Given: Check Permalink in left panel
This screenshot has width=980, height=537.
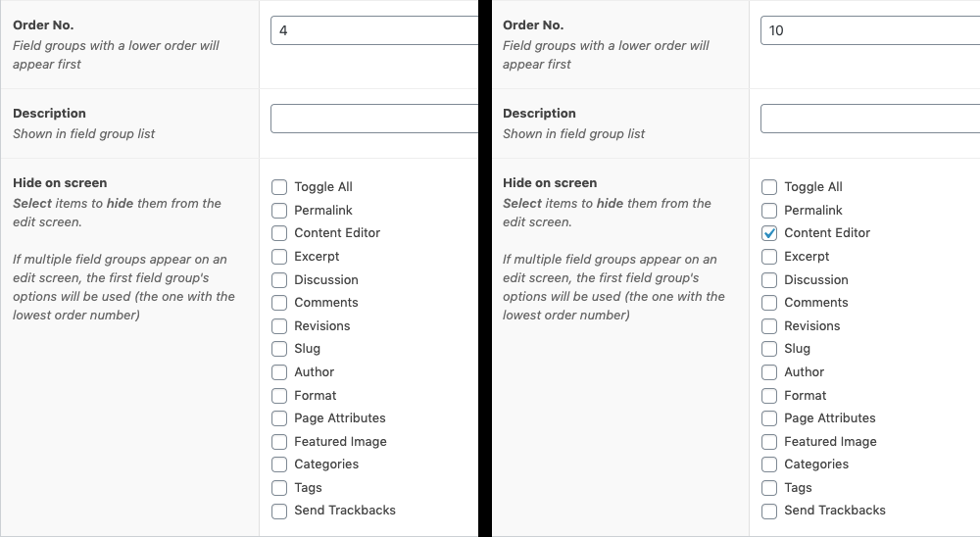Looking at the screenshot, I should 279,211.
